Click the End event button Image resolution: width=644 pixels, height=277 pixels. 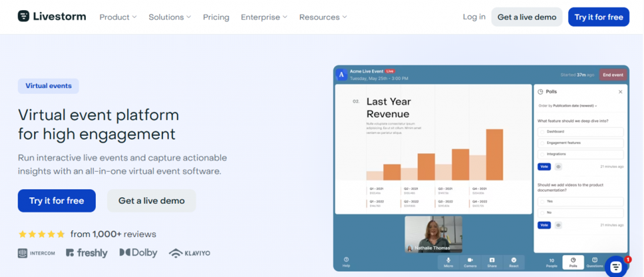[613, 75]
